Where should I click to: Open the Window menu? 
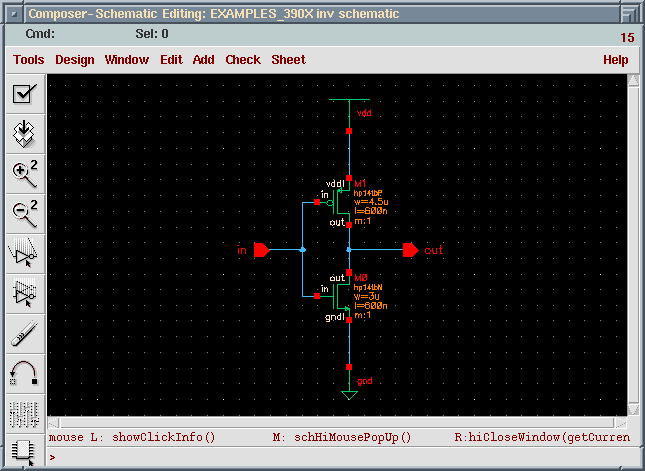coord(127,60)
